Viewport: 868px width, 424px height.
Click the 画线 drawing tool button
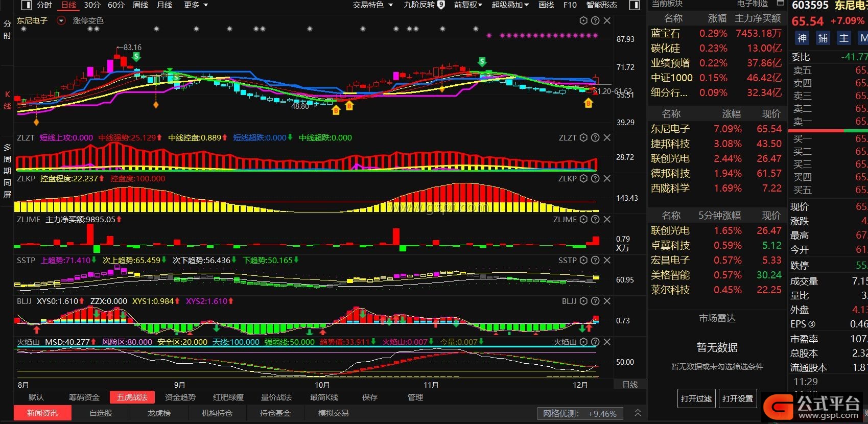[546, 5]
